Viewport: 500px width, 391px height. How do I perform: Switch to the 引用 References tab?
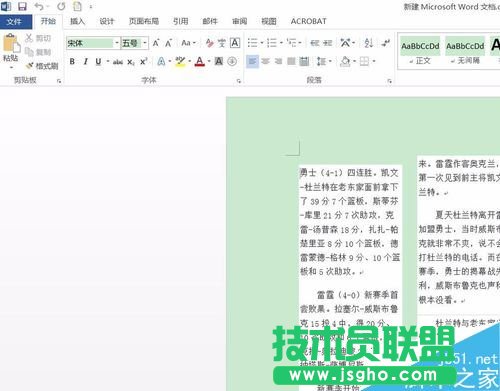[181, 21]
